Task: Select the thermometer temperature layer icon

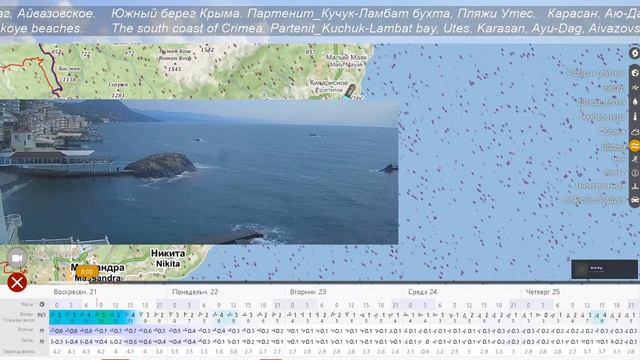Action: click(635, 116)
